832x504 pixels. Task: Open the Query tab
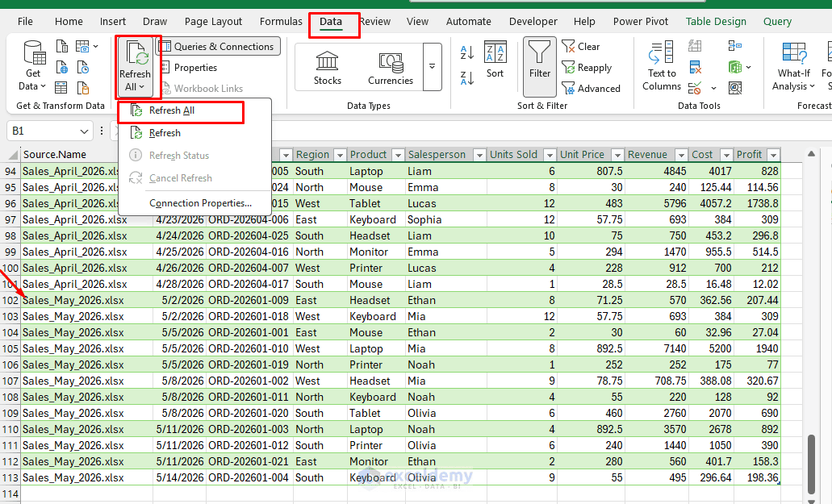pyautogui.click(x=777, y=22)
